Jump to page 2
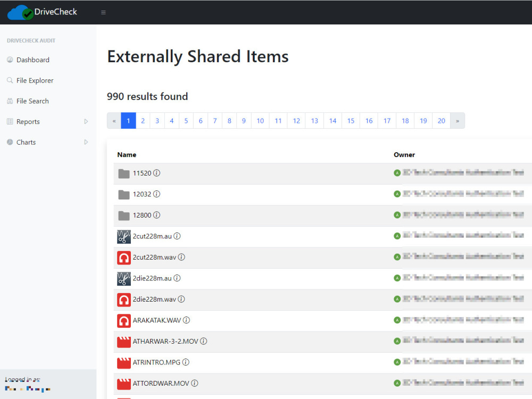 pyautogui.click(x=143, y=121)
